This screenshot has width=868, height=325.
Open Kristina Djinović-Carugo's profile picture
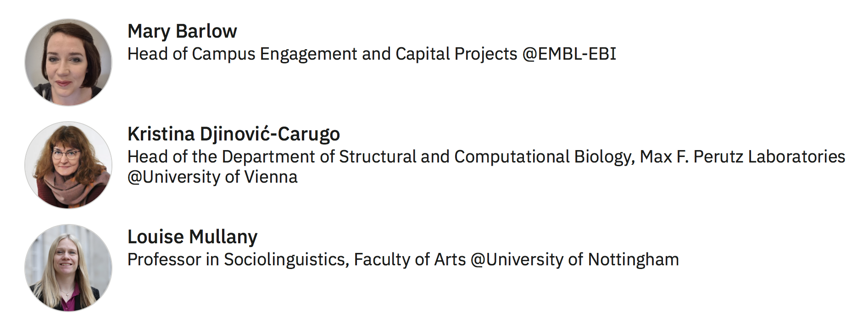[68, 165]
